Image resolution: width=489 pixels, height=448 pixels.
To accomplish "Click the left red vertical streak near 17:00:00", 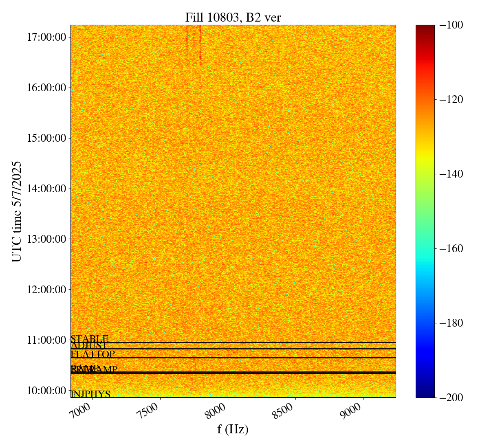I will [x=187, y=45].
